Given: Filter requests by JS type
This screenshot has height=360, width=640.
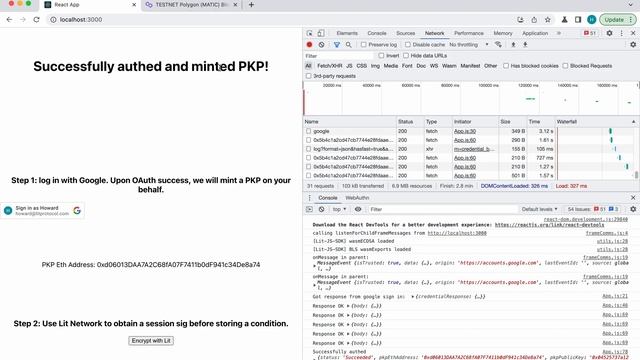Looking at the screenshot, I should [x=349, y=66].
